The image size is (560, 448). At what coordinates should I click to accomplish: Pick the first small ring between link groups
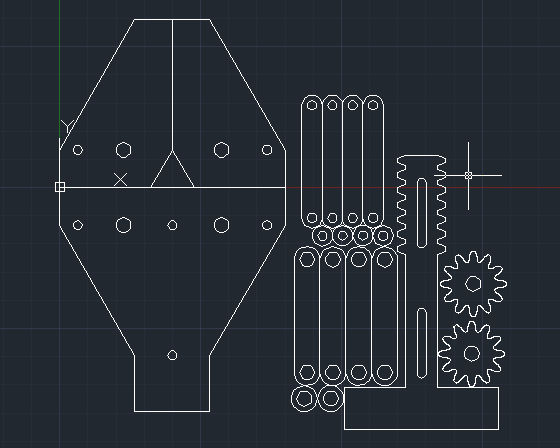coord(322,236)
